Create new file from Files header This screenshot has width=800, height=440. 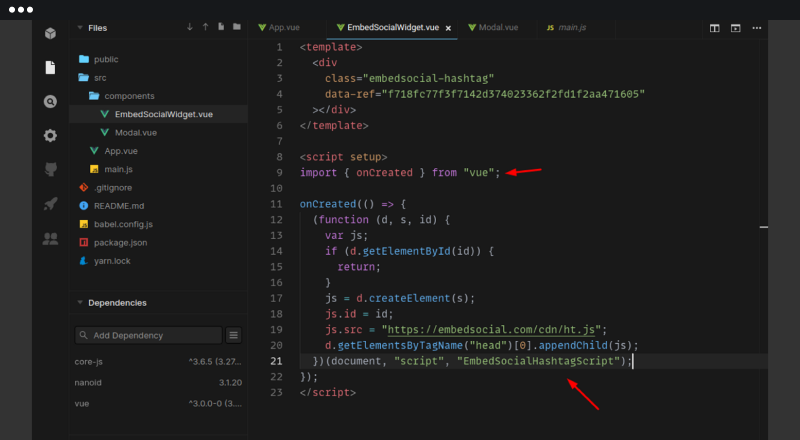point(221,27)
